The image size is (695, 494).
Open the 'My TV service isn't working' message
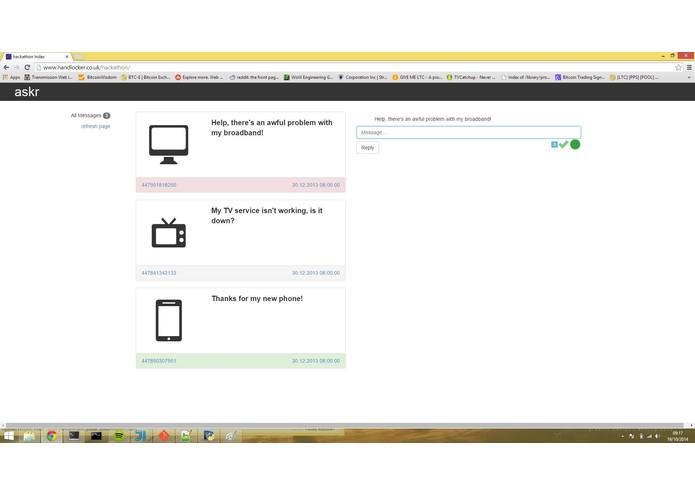241,240
